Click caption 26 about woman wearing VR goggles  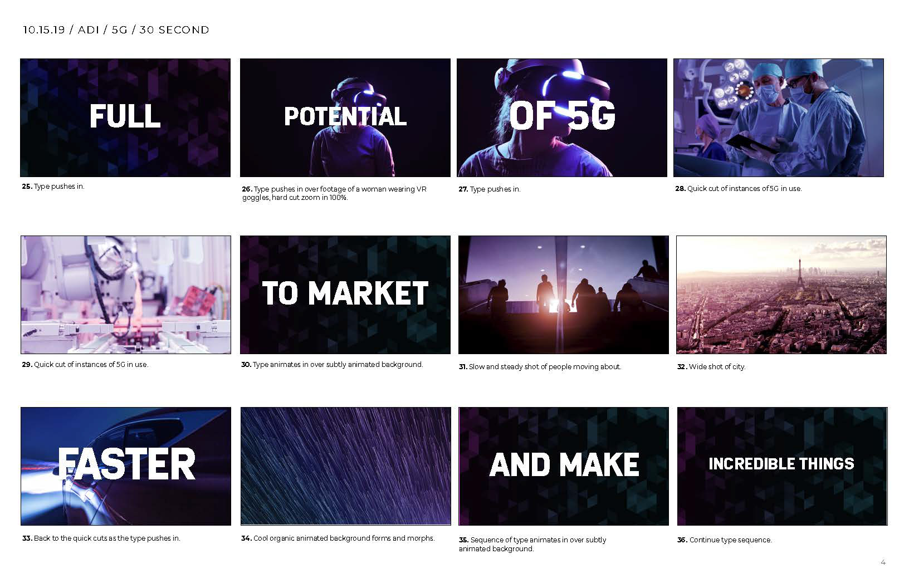(x=334, y=193)
